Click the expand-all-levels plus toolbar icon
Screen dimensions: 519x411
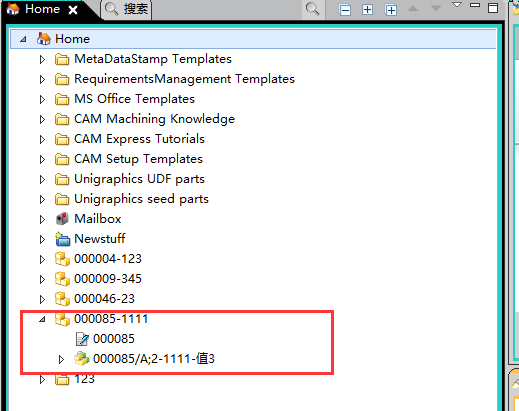pyautogui.click(x=391, y=10)
